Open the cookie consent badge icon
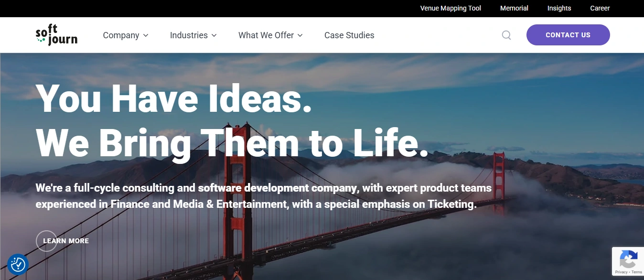 point(18,264)
